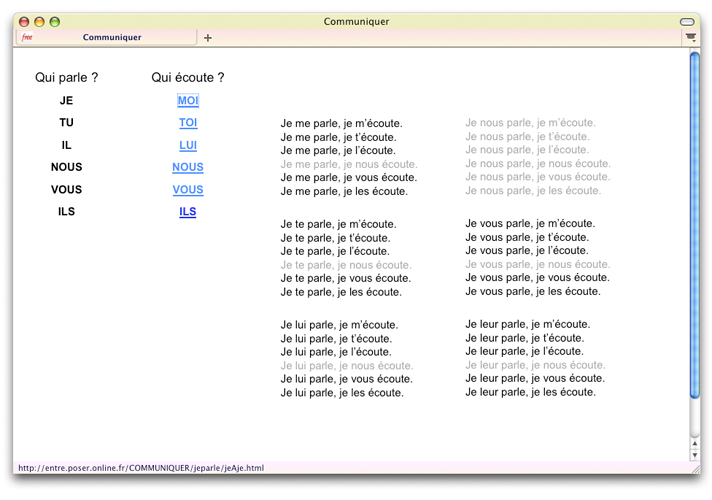Follow the MOI link
This screenshot has width=712, height=500.
[188, 100]
